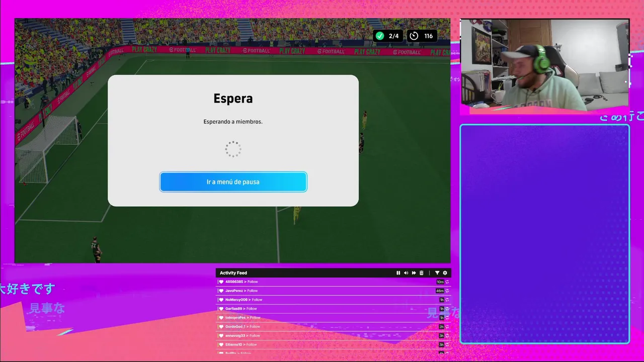Open the Activity Feed settings gear
Image resolution: width=644 pixels, height=362 pixels.
pyautogui.click(x=445, y=273)
